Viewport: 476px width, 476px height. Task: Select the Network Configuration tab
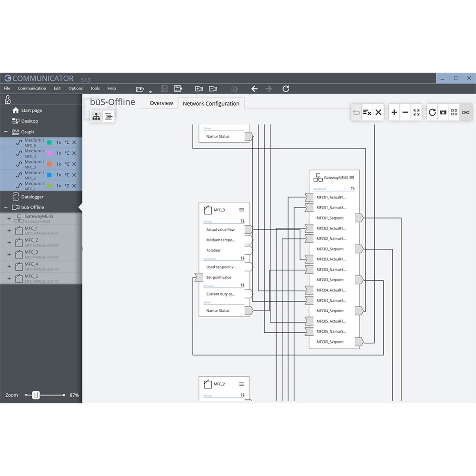click(x=211, y=103)
